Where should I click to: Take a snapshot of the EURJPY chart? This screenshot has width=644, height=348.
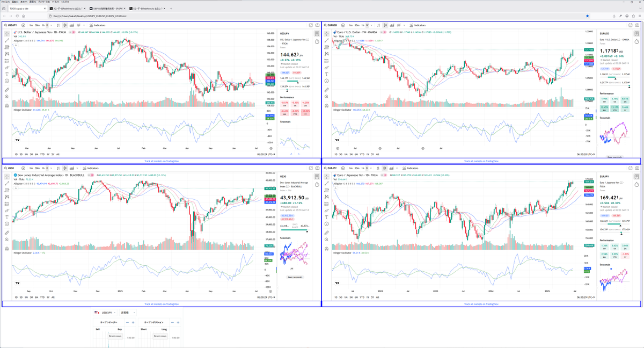[x=637, y=168]
